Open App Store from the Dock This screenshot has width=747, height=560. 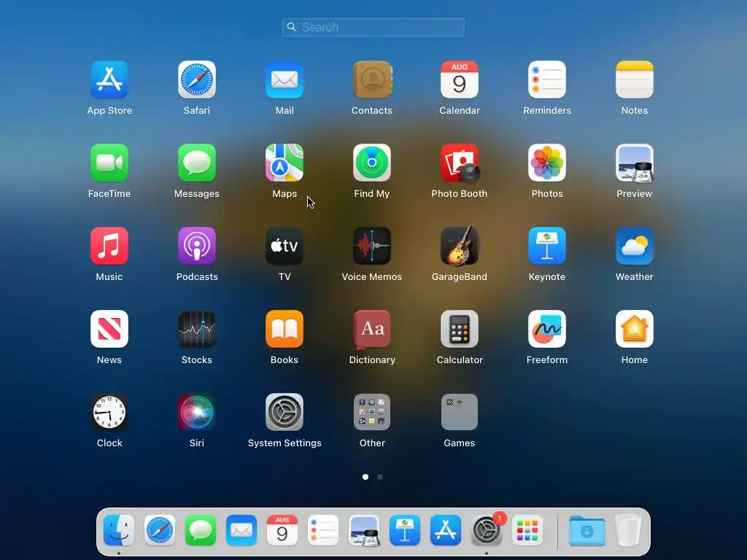click(446, 530)
